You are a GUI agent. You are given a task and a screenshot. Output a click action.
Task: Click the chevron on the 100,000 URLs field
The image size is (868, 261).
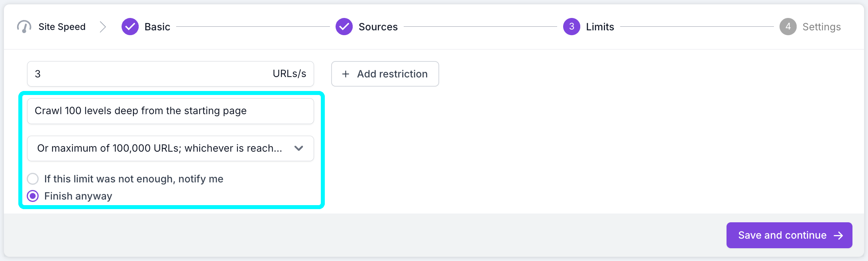click(298, 148)
